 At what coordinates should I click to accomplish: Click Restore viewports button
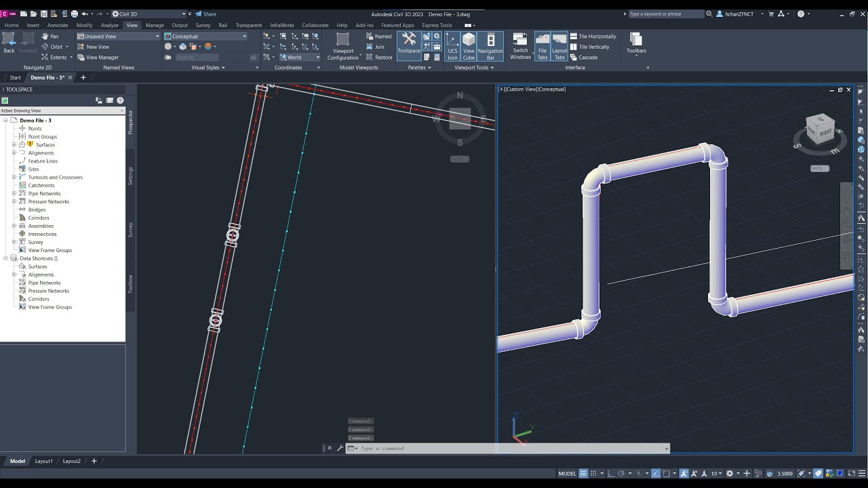click(x=378, y=58)
